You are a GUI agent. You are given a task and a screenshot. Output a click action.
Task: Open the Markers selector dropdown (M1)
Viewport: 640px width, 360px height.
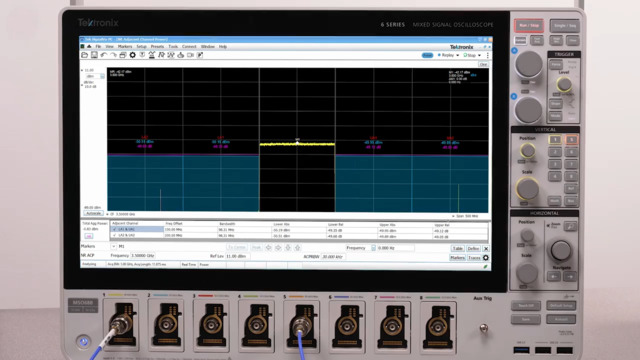point(113,247)
